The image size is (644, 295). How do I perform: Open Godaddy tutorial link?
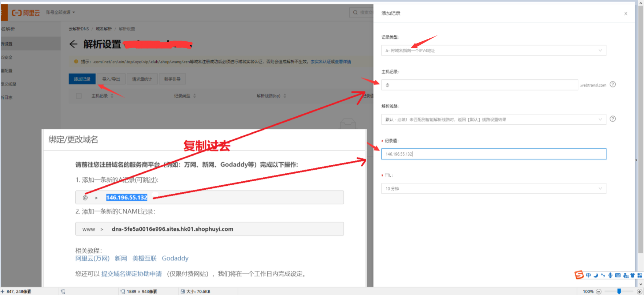coord(175,258)
